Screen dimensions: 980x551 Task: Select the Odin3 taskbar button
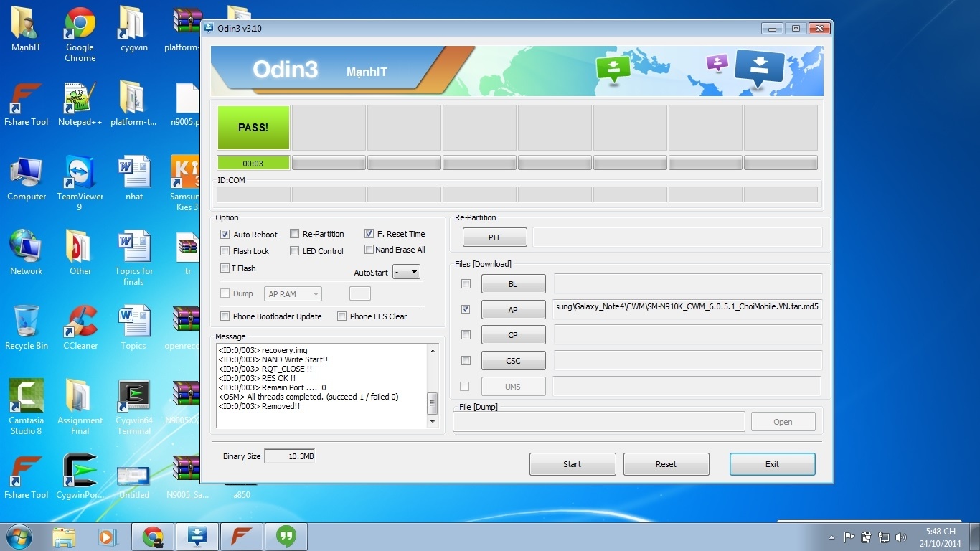click(x=197, y=537)
